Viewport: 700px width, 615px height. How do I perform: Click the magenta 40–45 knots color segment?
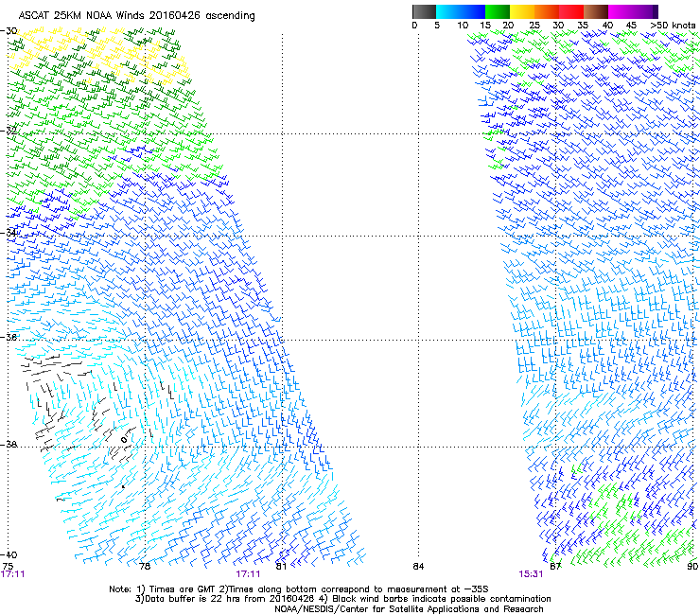click(621, 11)
